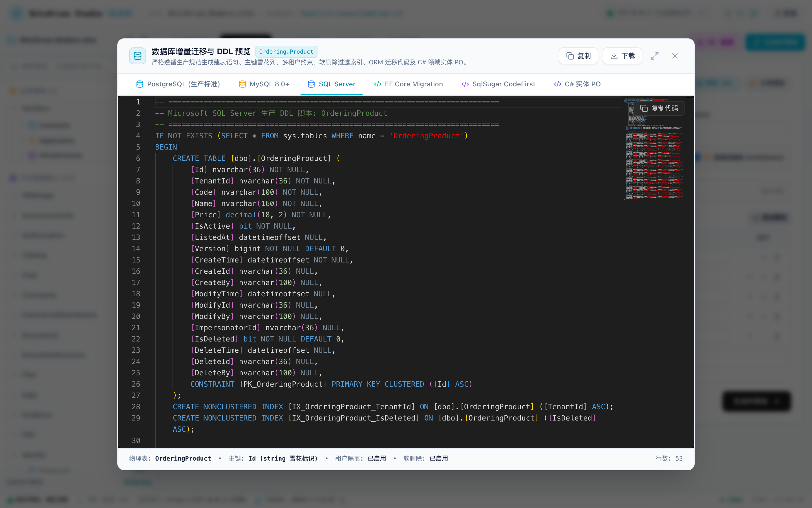The image size is (812, 508).
Task: Click the index name IX_OrderingProduct_IsDeleted
Action: (354, 418)
